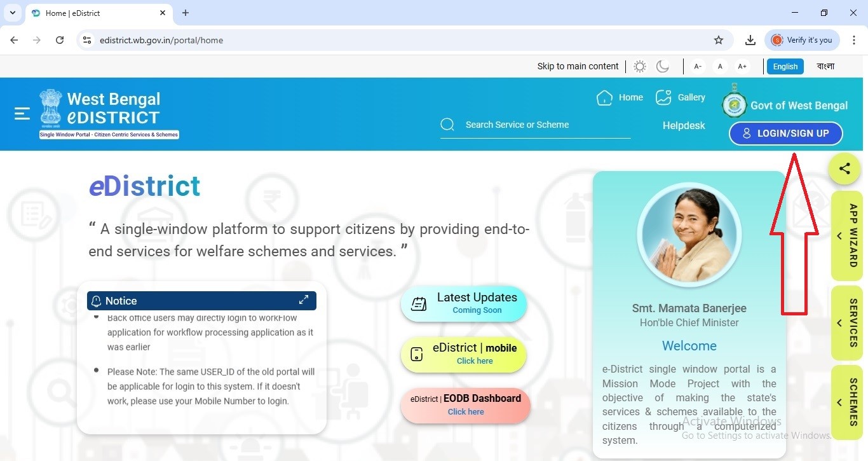The image size is (868, 461).
Task: Click the West Bengal eDistrict emblem logo
Action: click(x=51, y=107)
